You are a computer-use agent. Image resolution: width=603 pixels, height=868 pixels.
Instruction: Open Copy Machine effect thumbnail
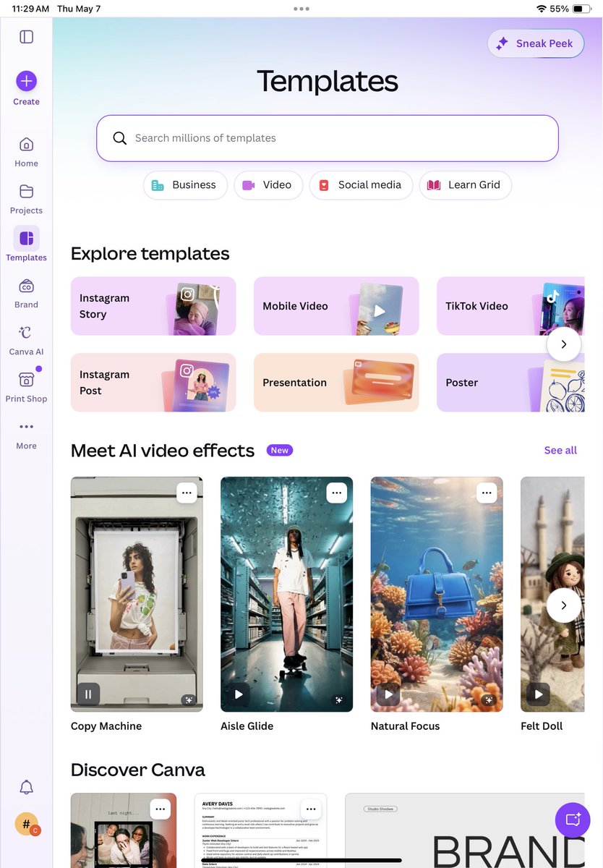point(137,595)
